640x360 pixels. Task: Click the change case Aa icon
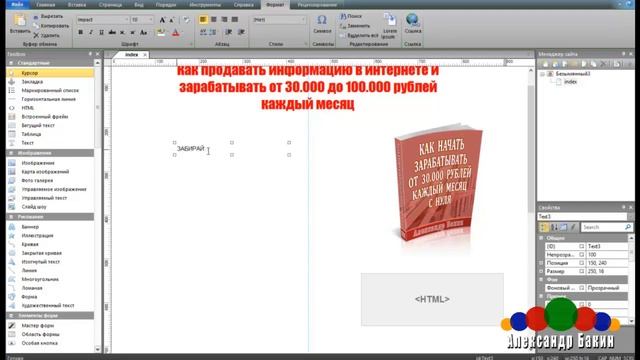coord(143,32)
